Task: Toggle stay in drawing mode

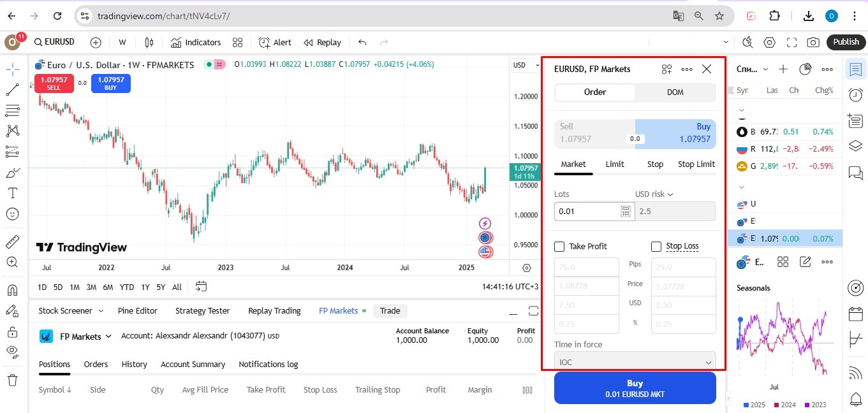Action: point(12,311)
